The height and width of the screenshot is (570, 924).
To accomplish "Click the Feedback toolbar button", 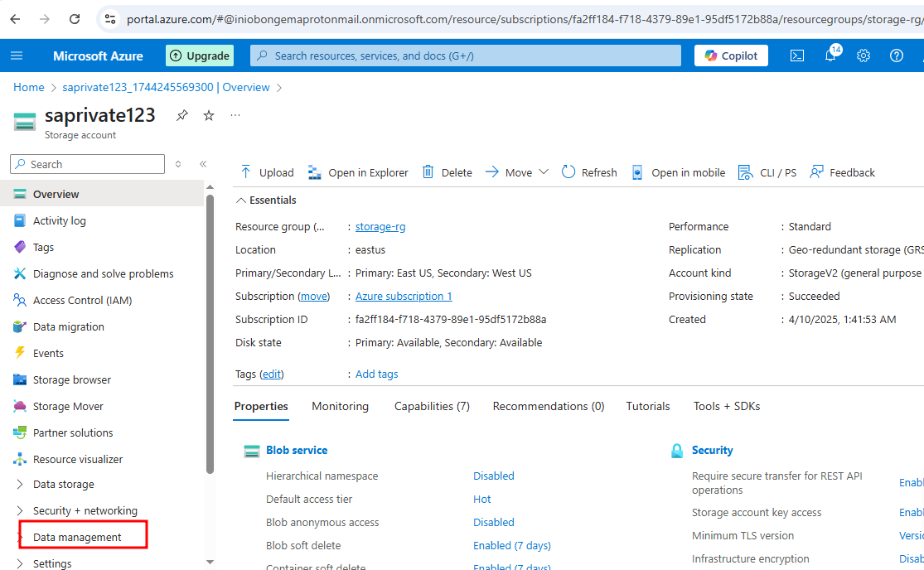I will [x=842, y=172].
